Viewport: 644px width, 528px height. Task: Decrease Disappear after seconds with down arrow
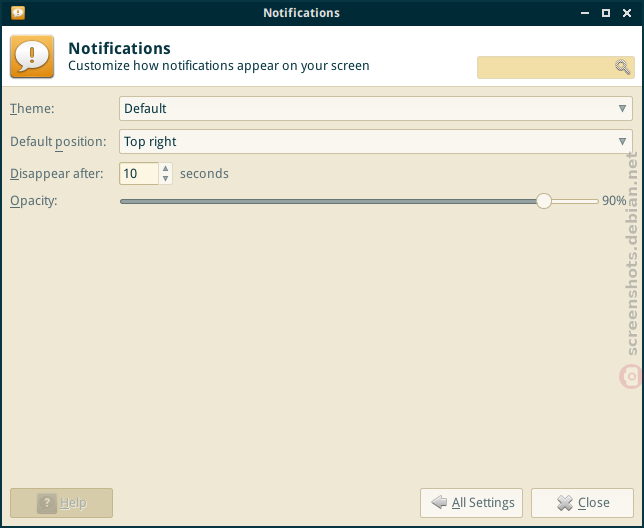(x=166, y=179)
